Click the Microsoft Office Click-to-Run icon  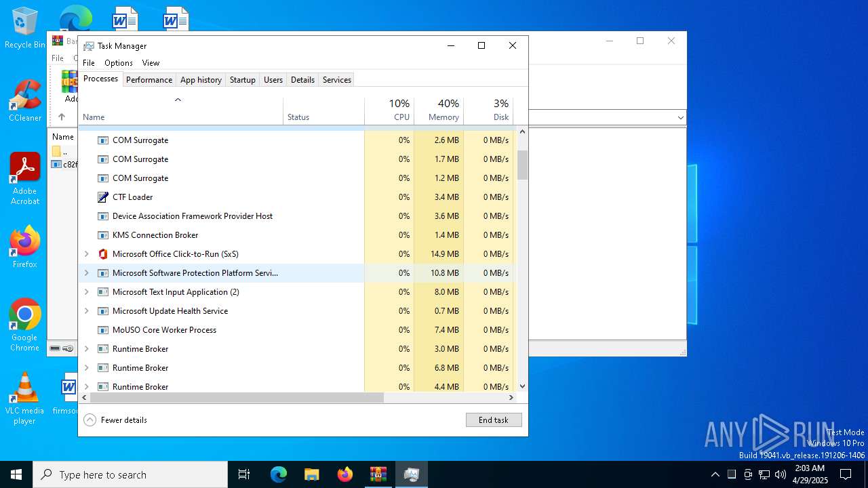(103, 254)
